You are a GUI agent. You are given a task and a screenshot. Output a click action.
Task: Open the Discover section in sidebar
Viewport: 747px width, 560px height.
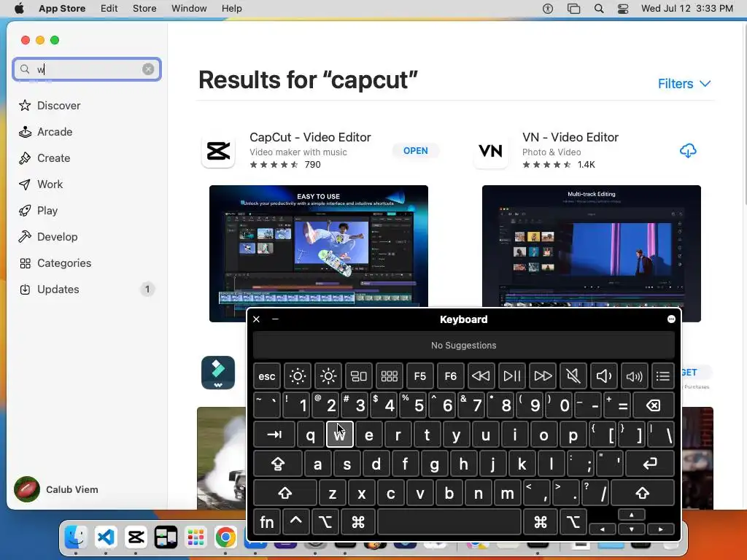[x=50, y=105]
